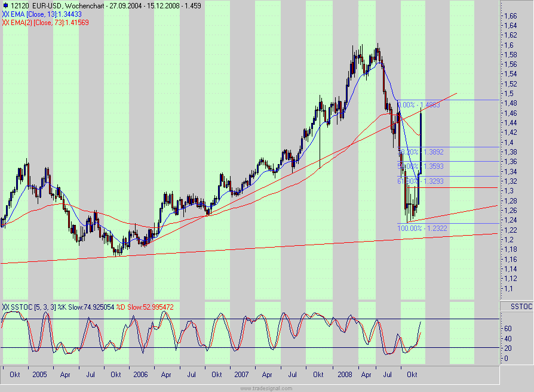Click the 0.00% - 1.4863 Fibonacci label

click(x=419, y=105)
